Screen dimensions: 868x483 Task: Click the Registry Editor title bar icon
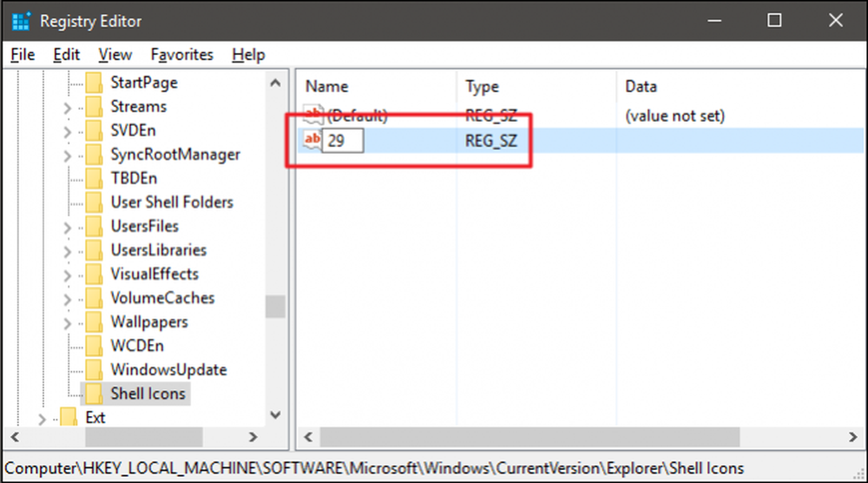pyautogui.click(x=21, y=21)
